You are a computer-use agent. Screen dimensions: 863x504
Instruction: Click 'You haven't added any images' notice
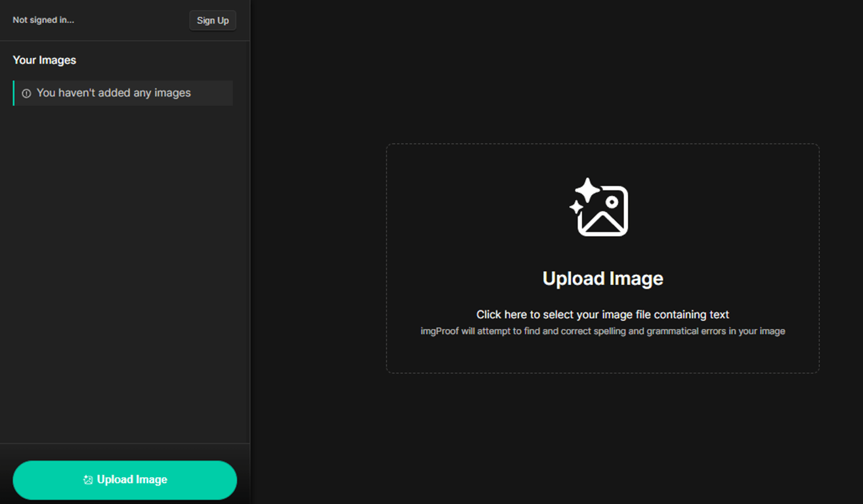[123, 93]
